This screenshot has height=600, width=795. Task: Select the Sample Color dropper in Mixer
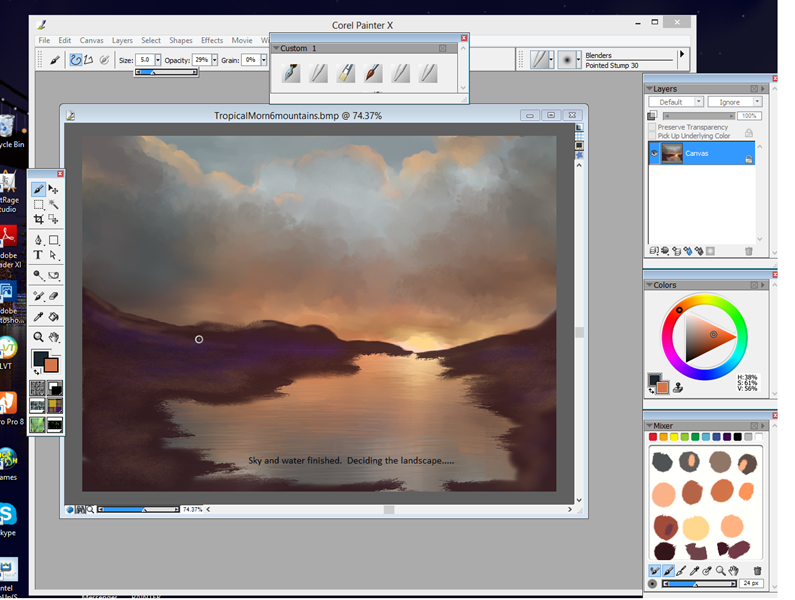(x=695, y=571)
